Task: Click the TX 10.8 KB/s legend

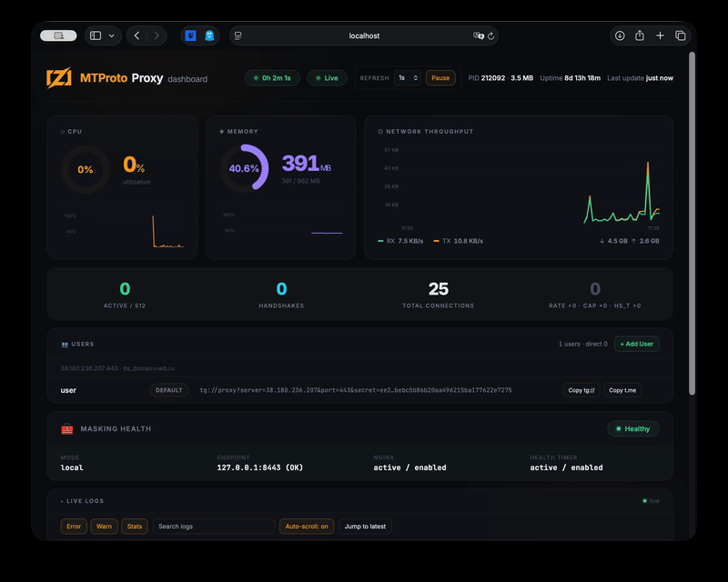Action: pos(459,241)
